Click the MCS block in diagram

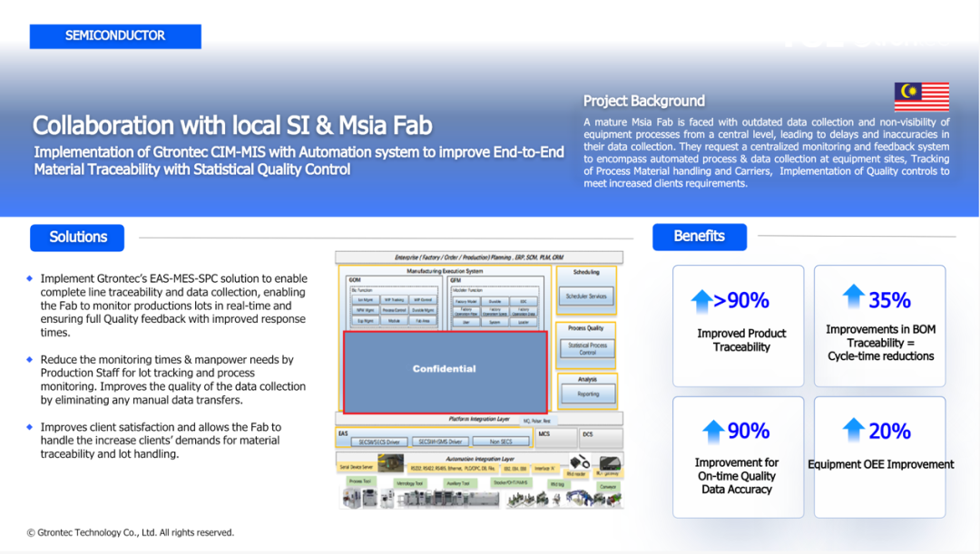pos(556,438)
